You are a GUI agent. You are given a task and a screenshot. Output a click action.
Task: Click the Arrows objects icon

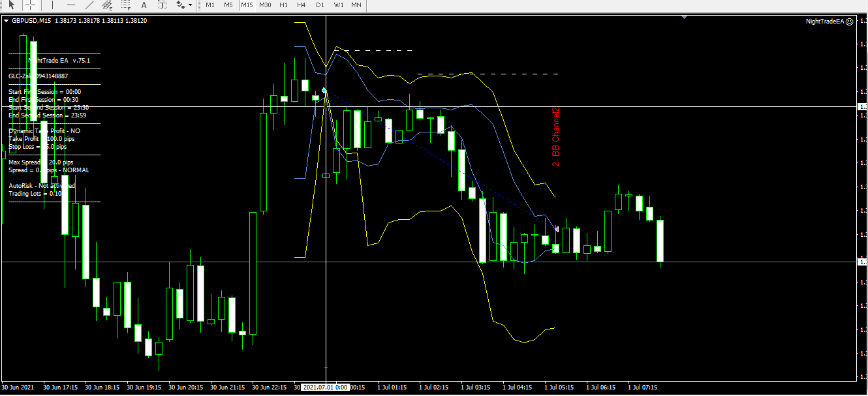point(180,5)
